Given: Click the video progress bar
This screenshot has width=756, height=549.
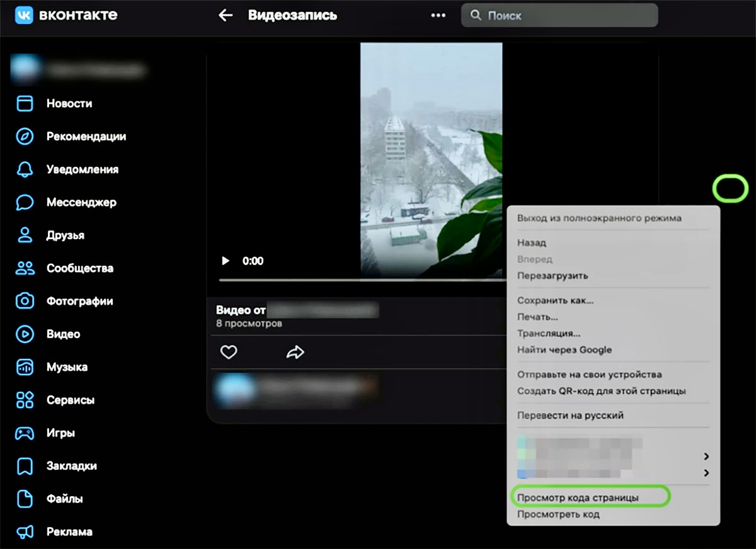Looking at the screenshot, I should coord(359,280).
